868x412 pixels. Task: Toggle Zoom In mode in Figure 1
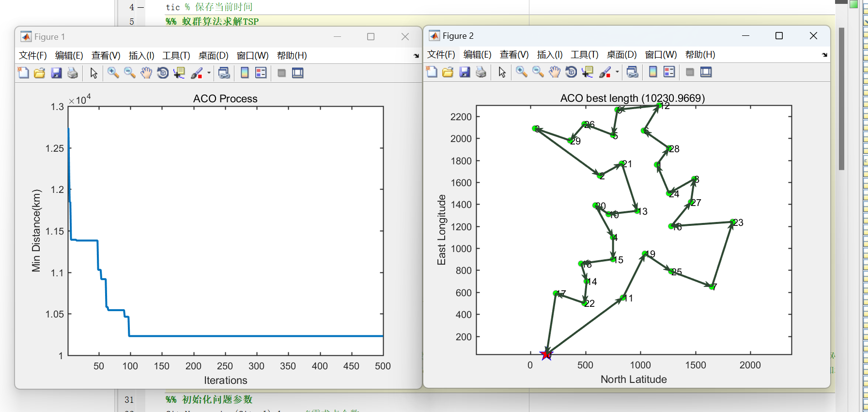pos(113,73)
